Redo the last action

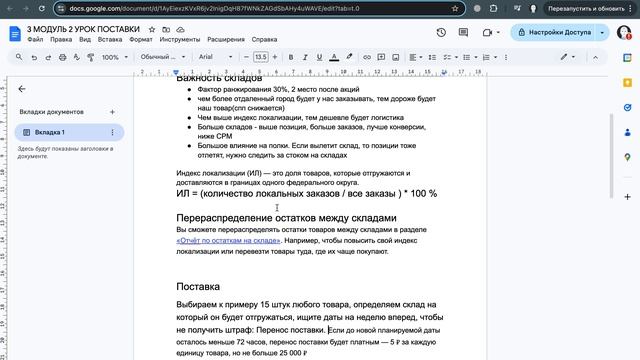[x=48, y=58]
